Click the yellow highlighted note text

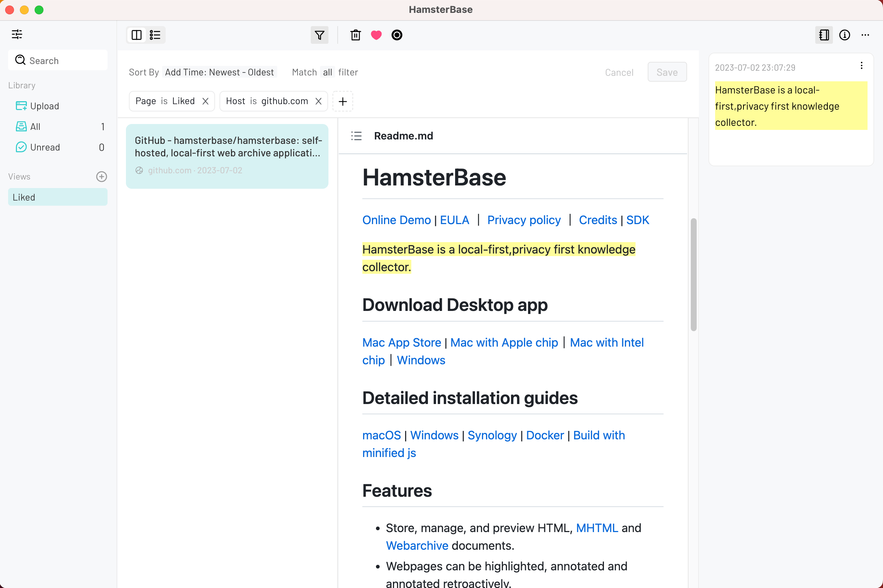777,106
